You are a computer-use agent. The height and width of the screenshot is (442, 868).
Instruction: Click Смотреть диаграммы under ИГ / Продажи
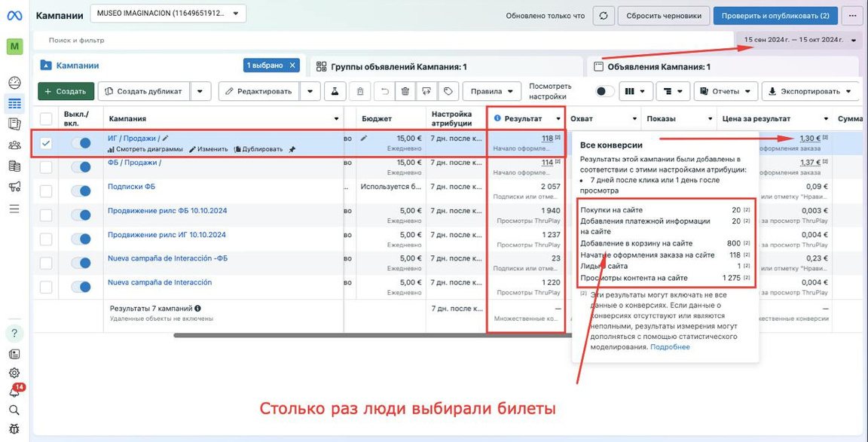[145, 149]
